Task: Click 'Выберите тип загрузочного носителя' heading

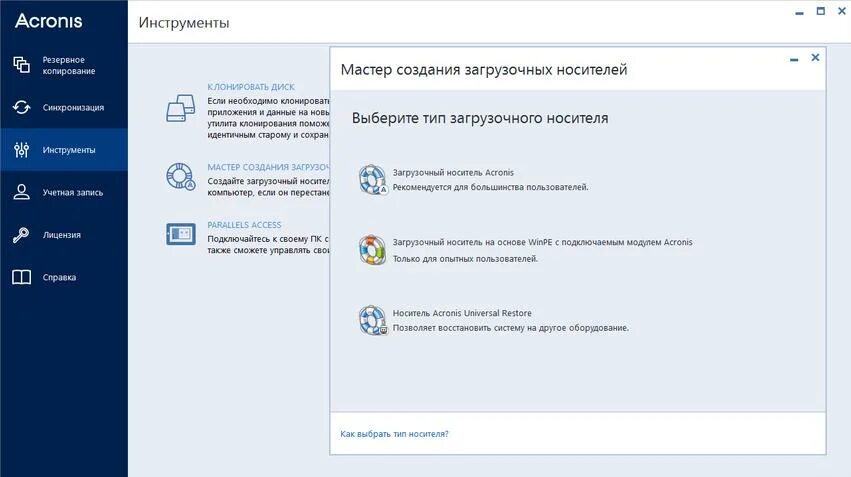Action: [x=480, y=118]
